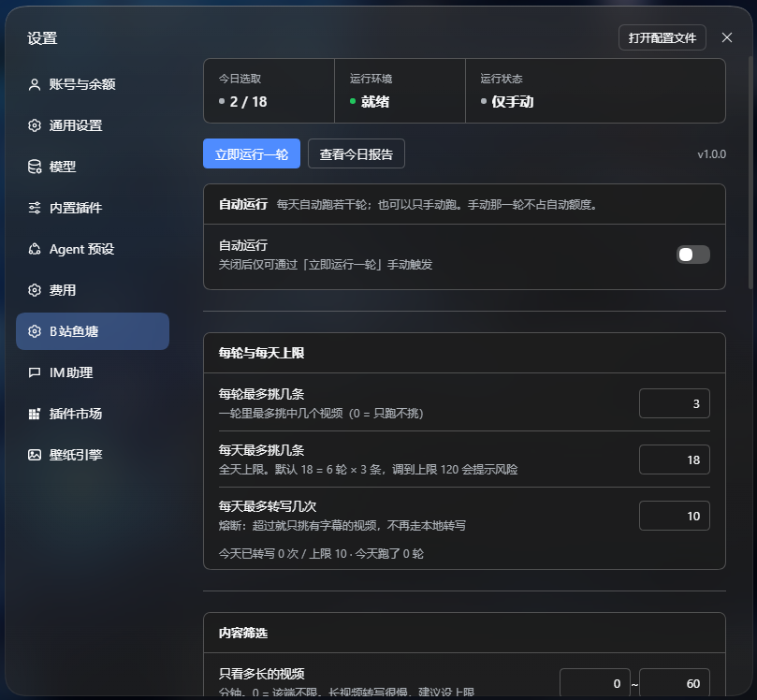Click the gear icon beside 通用设置

pyautogui.click(x=35, y=125)
